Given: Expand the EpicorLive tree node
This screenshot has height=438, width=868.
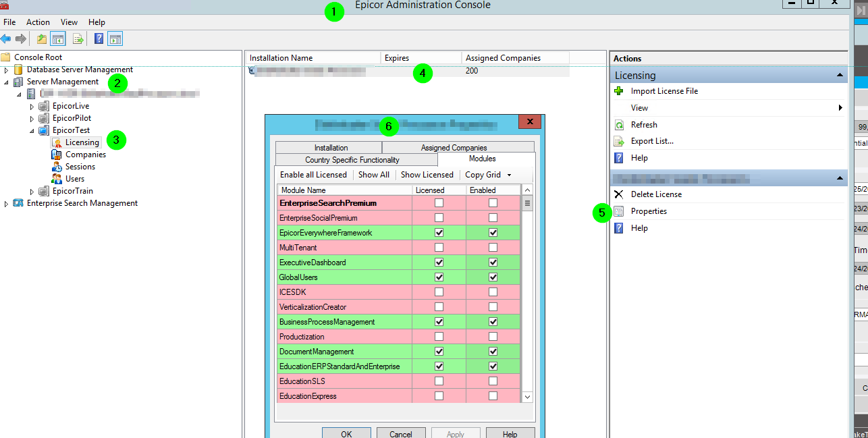Looking at the screenshot, I should pos(32,107).
